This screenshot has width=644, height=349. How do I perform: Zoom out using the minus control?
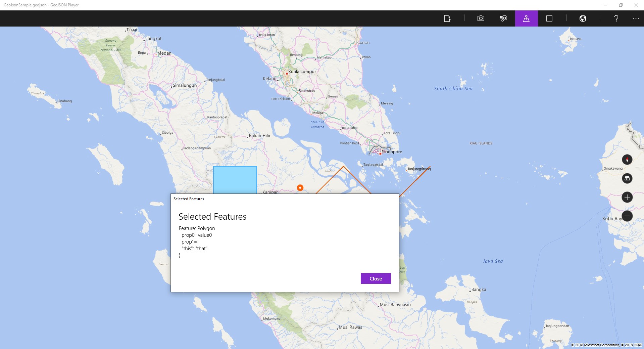click(627, 216)
